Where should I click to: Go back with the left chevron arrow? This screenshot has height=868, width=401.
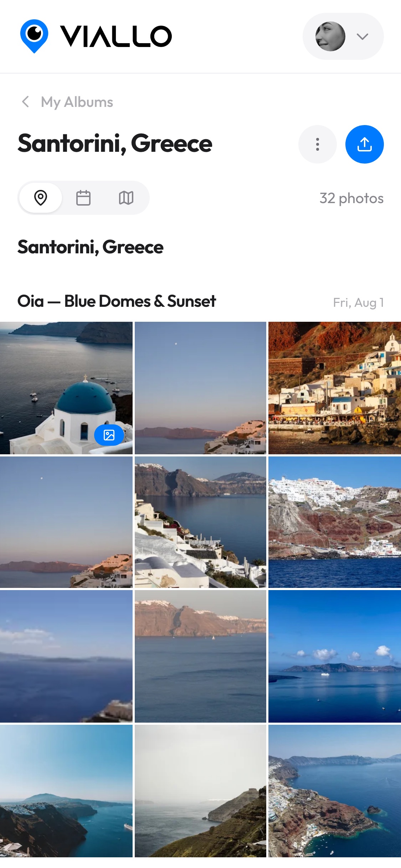pyautogui.click(x=26, y=102)
